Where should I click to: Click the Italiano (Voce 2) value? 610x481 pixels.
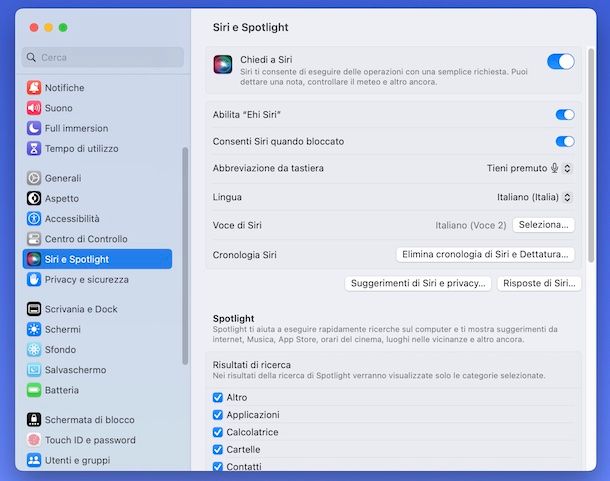471,225
